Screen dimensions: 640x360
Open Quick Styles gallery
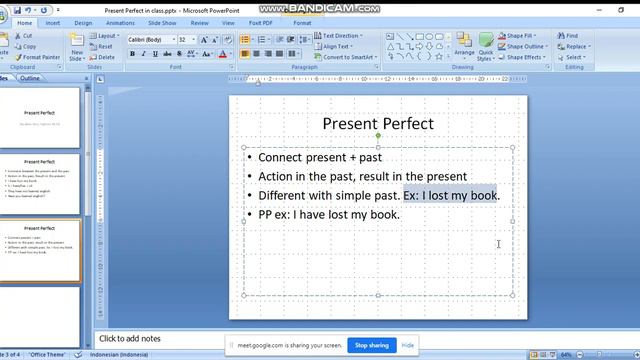486,47
